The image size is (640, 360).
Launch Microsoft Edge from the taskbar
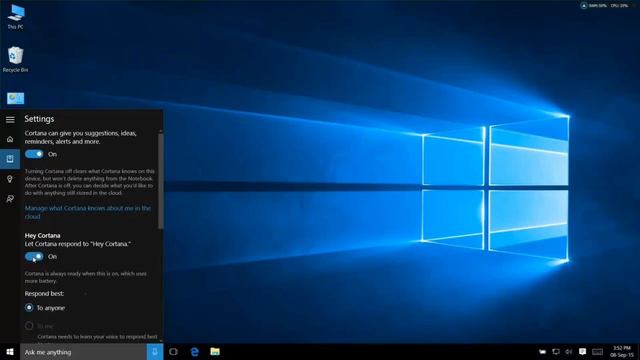click(x=195, y=352)
